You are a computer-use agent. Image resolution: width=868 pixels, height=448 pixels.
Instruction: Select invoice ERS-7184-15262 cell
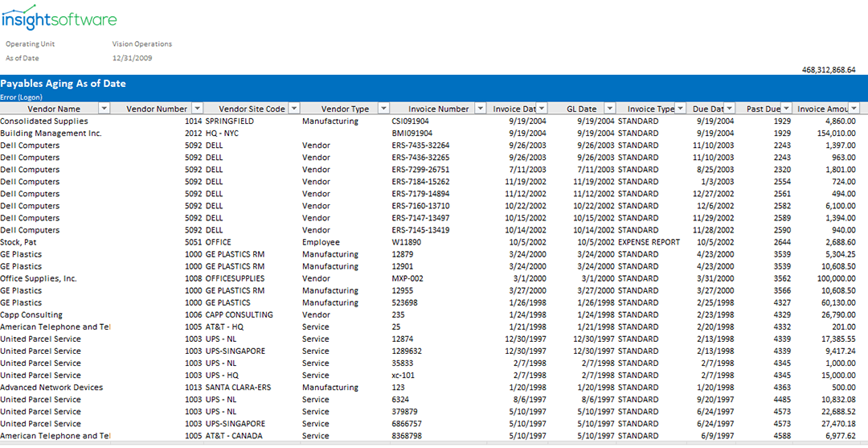coord(420,182)
